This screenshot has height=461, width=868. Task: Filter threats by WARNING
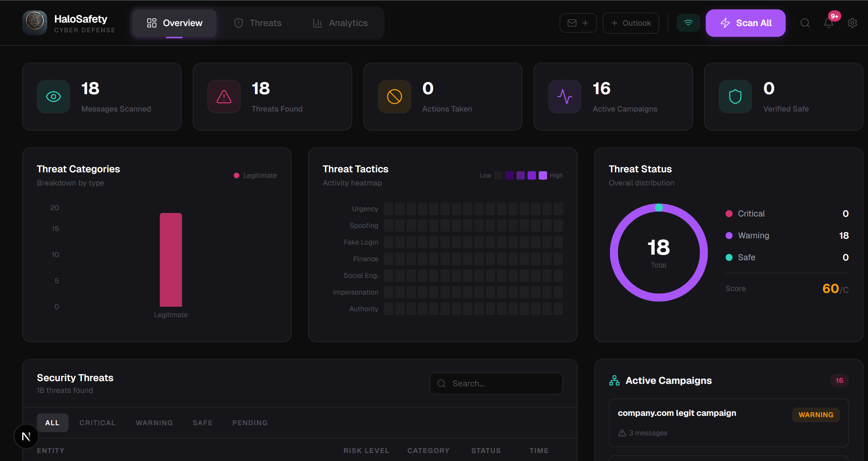click(154, 423)
